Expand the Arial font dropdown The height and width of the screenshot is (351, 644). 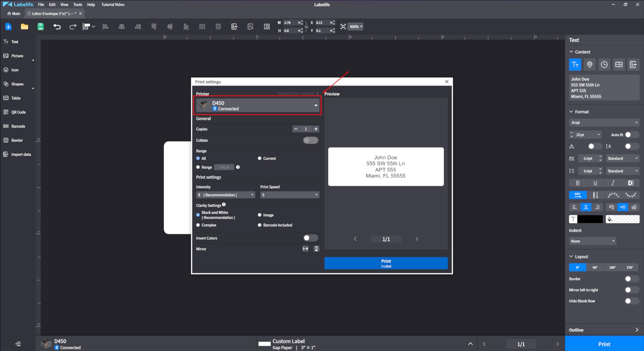604,123
